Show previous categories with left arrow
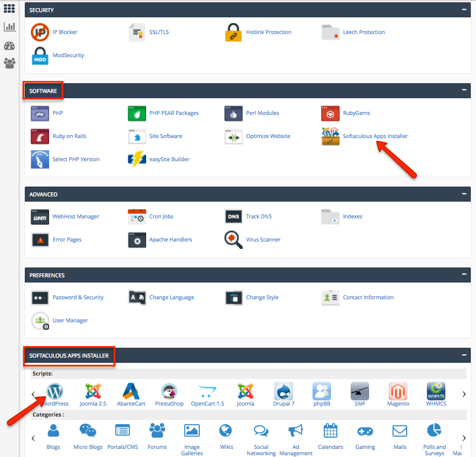This screenshot has height=457, width=476. [34, 438]
